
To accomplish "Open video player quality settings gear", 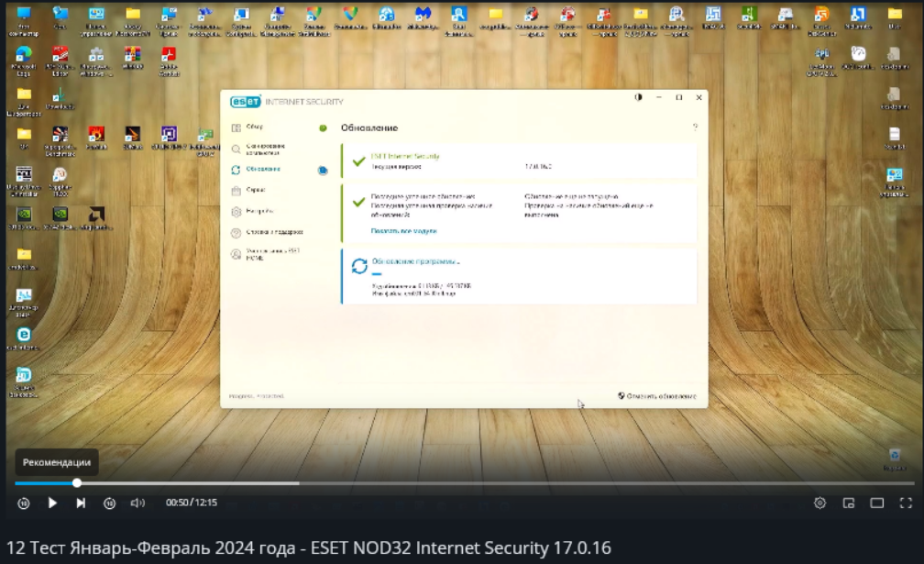I will (819, 503).
